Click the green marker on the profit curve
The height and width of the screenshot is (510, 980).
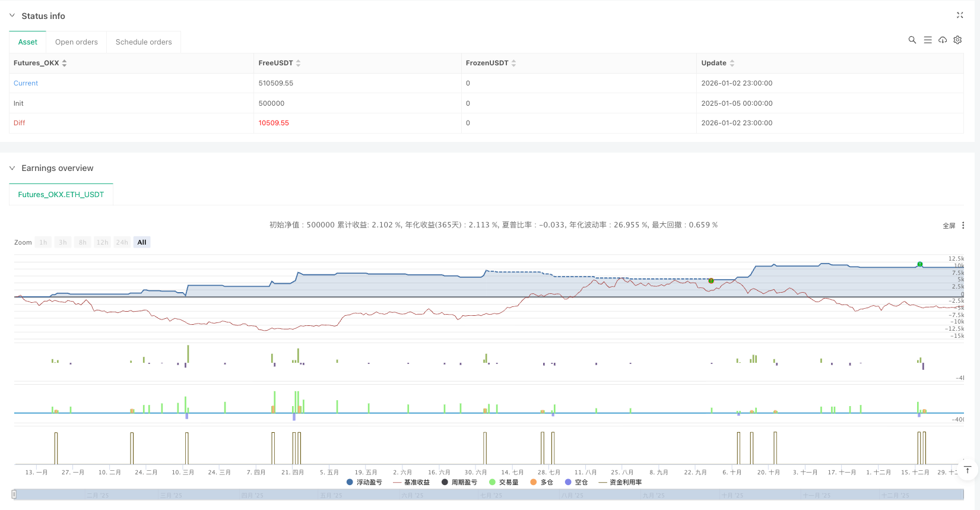(x=919, y=264)
